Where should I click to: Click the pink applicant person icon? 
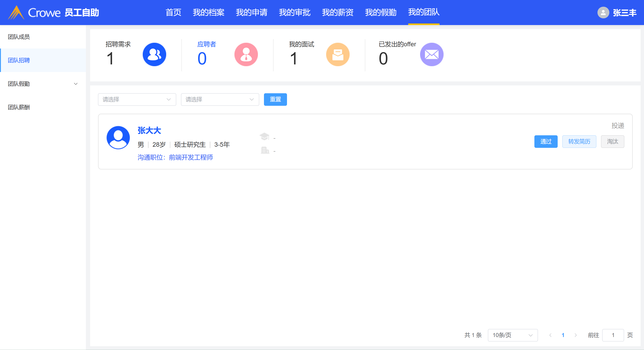click(x=246, y=55)
